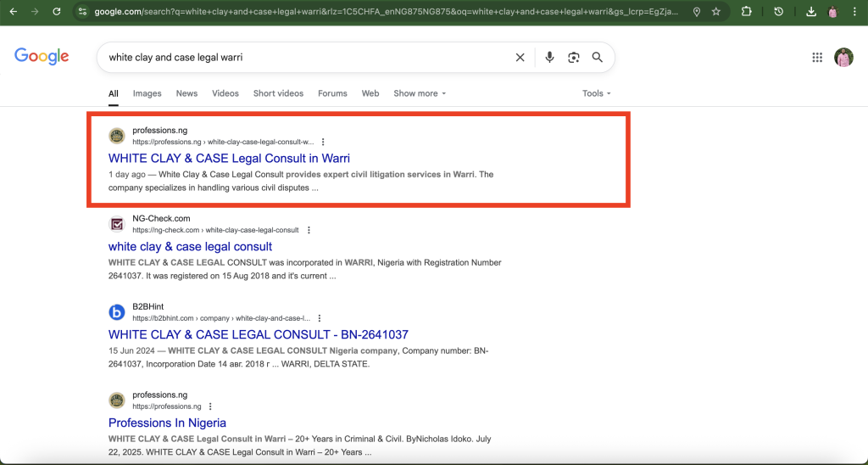Click snippet starting '15 Jun 2024'

click(298, 357)
